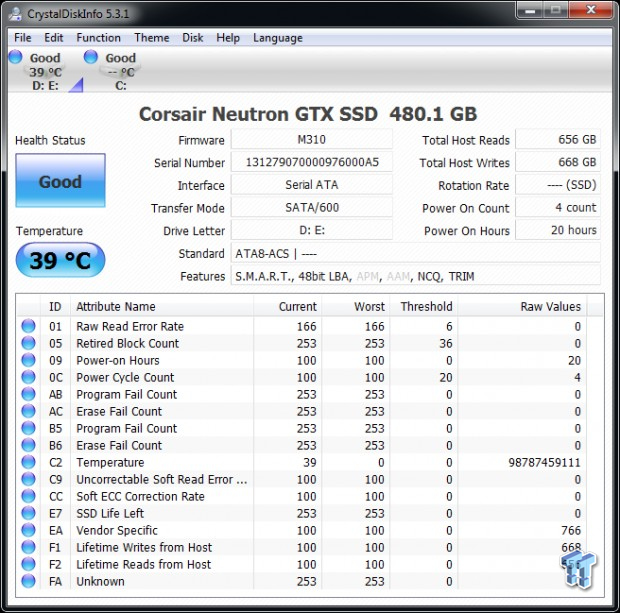Image resolution: width=620 pixels, height=613 pixels.
Task: Click status icon for B6 Erase Fail Count
Action: (x=28, y=445)
